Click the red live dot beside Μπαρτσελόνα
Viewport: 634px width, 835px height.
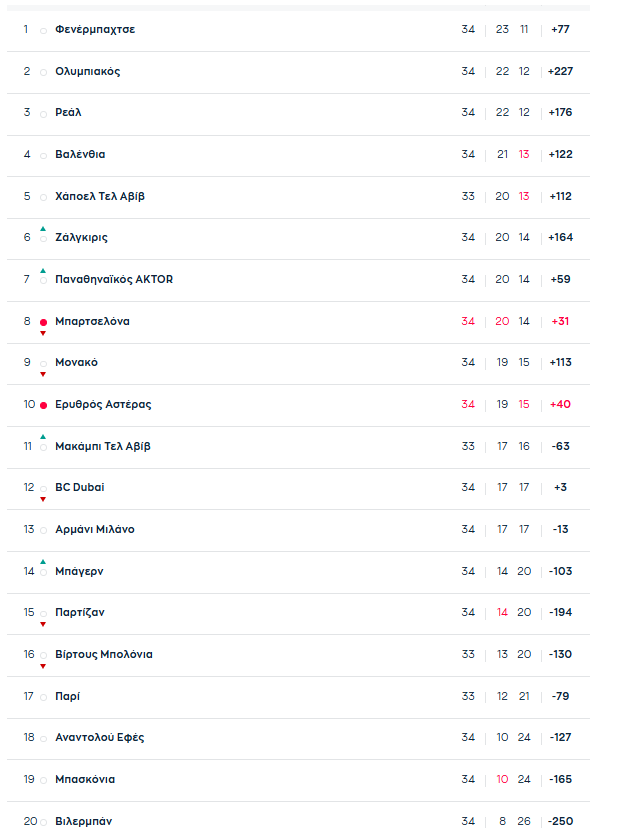pyautogui.click(x=43, y=322)
